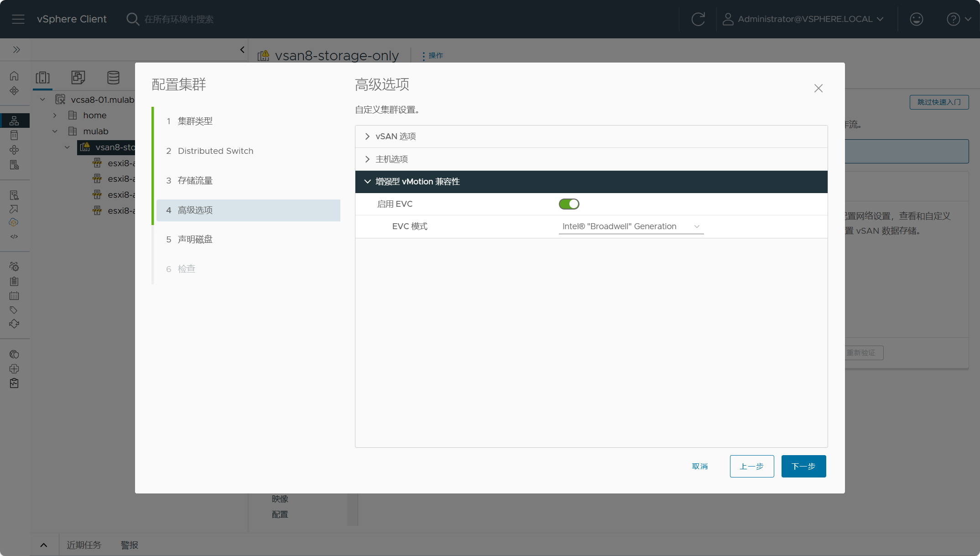Open the 近期任务 recent tasks tab
Viewport: 980px width, 556px height.
(84, 545)
